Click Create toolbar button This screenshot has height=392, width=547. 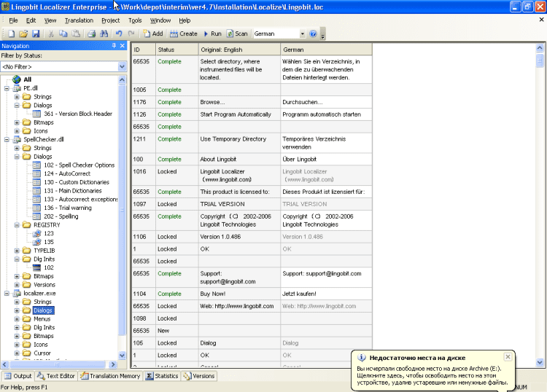coord(184,34)
